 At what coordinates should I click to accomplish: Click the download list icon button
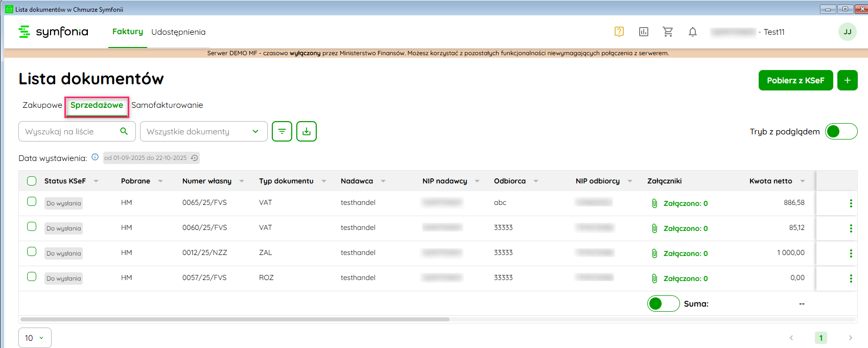(307, 131)
